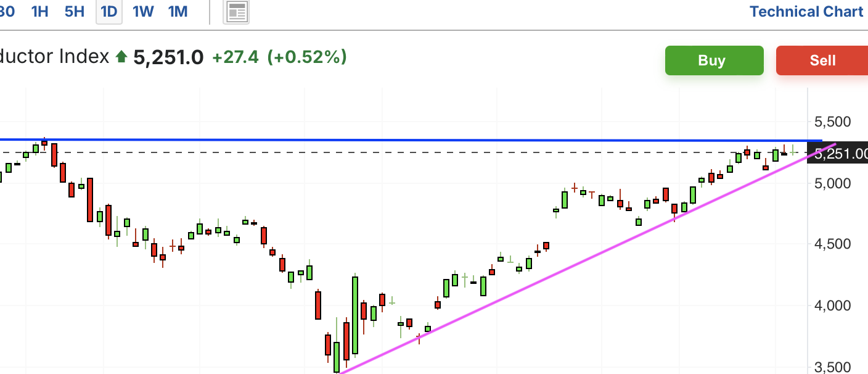
Task: Click the green up-arrow price indicator
Action: click(121, 57)
